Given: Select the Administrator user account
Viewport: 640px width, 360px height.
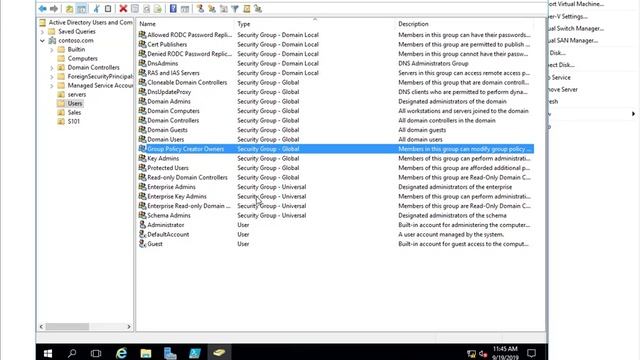Looking at the screenshot, I should pos(336,225).
